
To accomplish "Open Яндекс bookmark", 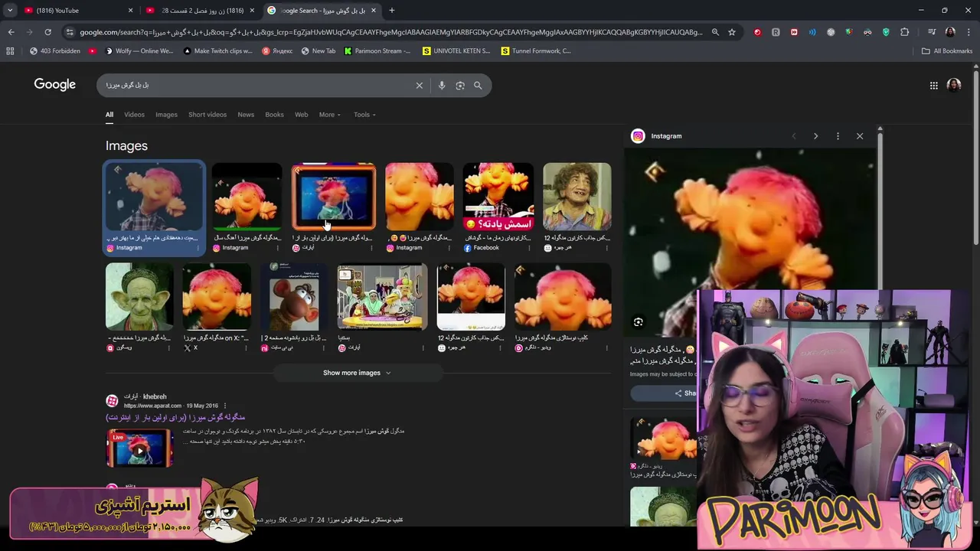I will coord(277,51).
